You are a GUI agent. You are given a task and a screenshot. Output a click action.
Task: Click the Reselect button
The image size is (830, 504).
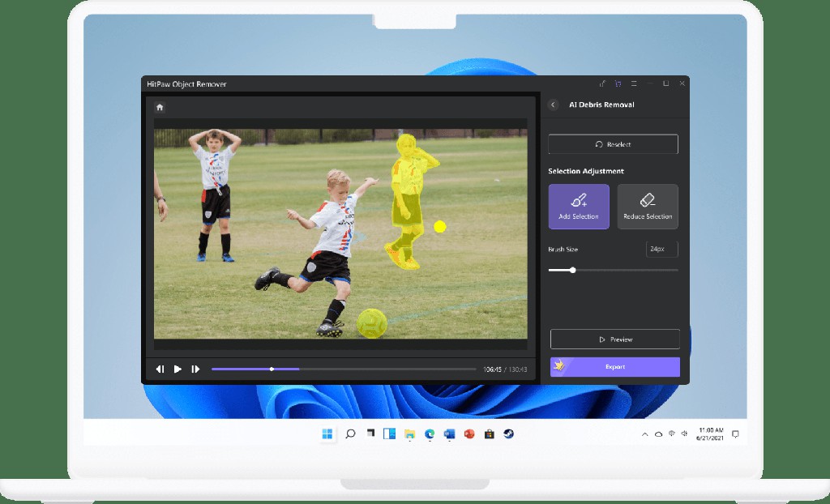pyautogui.click(x=614, y=143)
